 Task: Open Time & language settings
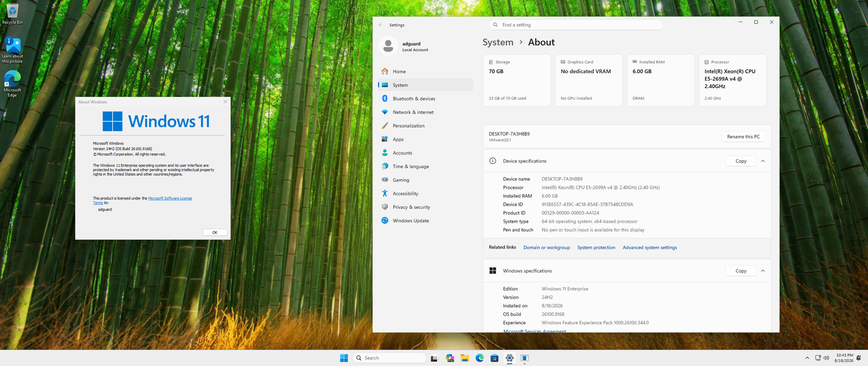pos(425,167)
